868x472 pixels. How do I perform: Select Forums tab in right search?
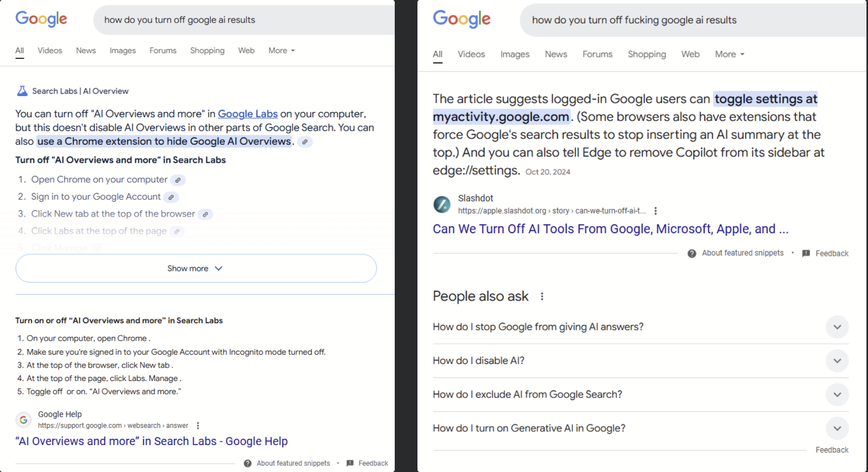[597, 54]
